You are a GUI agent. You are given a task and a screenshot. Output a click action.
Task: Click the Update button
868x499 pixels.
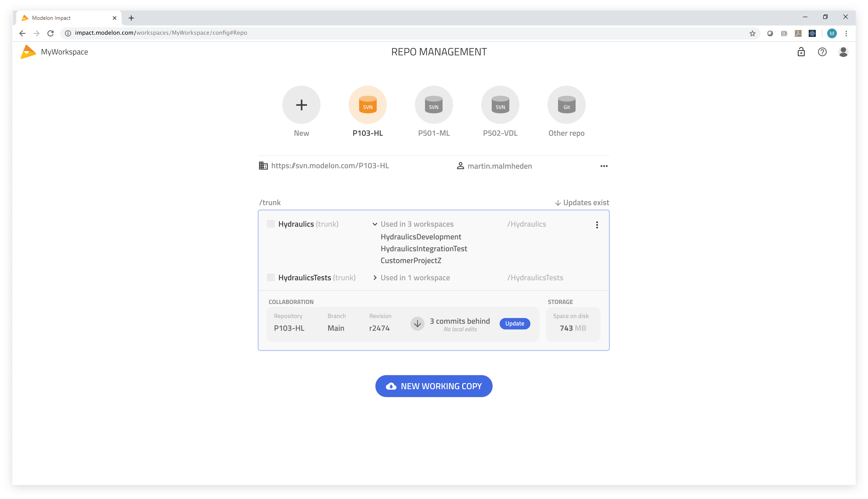515,324
